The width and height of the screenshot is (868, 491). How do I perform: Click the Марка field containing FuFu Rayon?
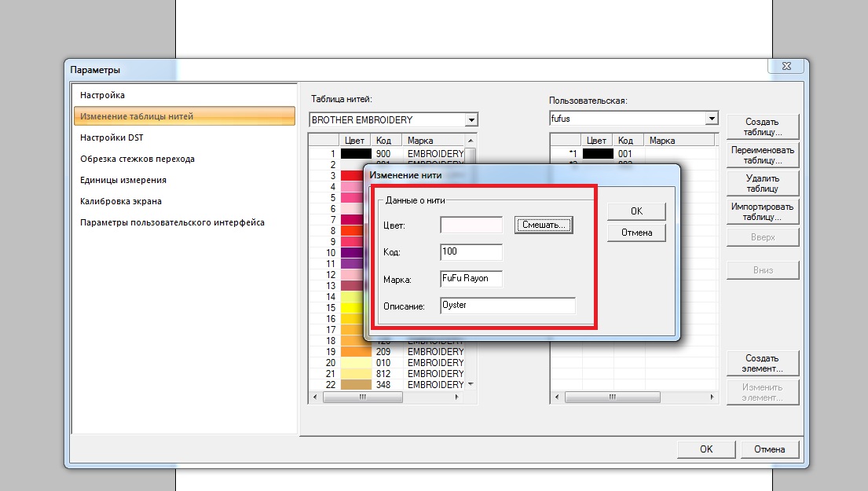point(471,279)
